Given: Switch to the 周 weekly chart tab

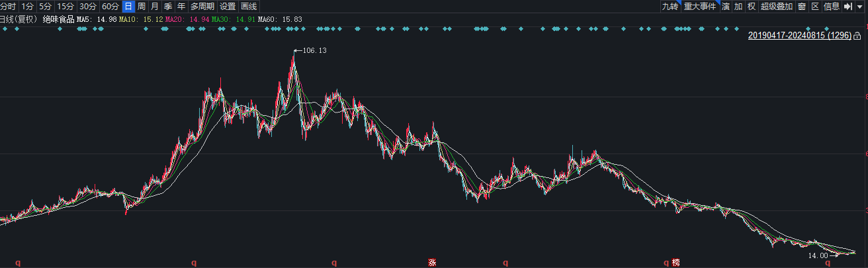Looking at the screenshot, I should pos(142,7).
